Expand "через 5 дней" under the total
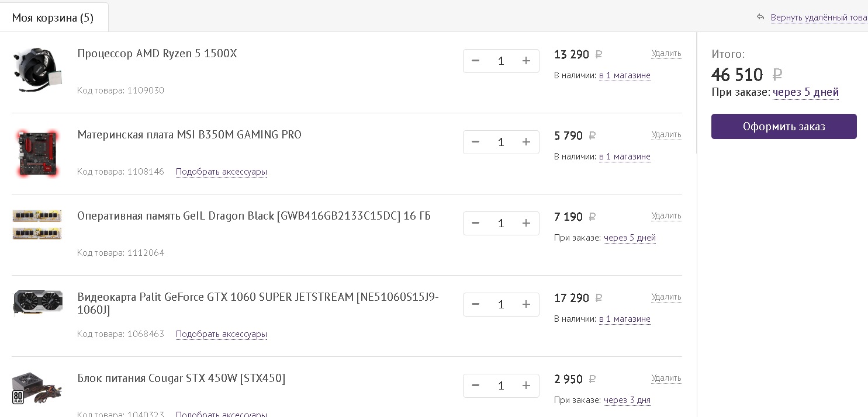Screen dimensions: 868x417 point(805,92)
